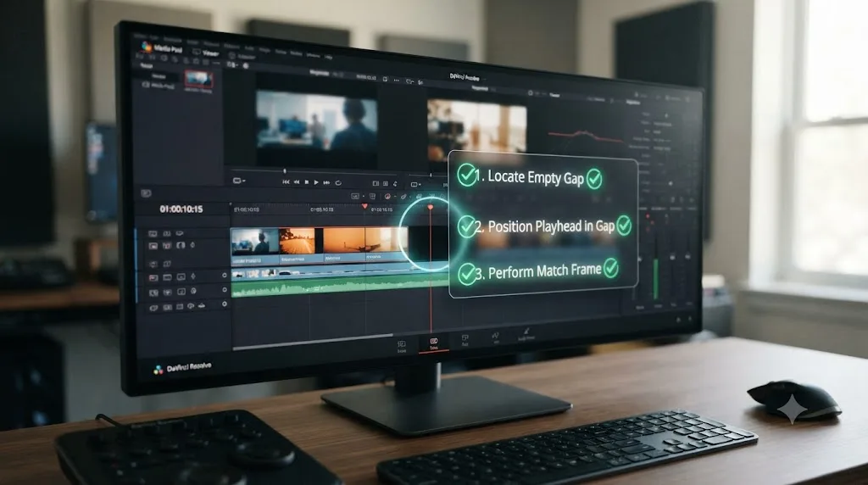Open the Media Pool panel button
Screen dimensions: 868x485
(162, 48)
